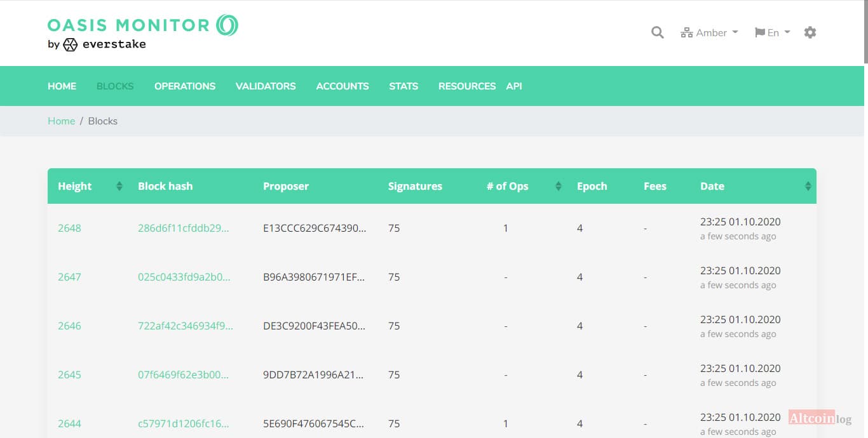Open block hash 025c0433fd9a2b0... link
This screenshot has width=868, height=438.
coord(184,277)
